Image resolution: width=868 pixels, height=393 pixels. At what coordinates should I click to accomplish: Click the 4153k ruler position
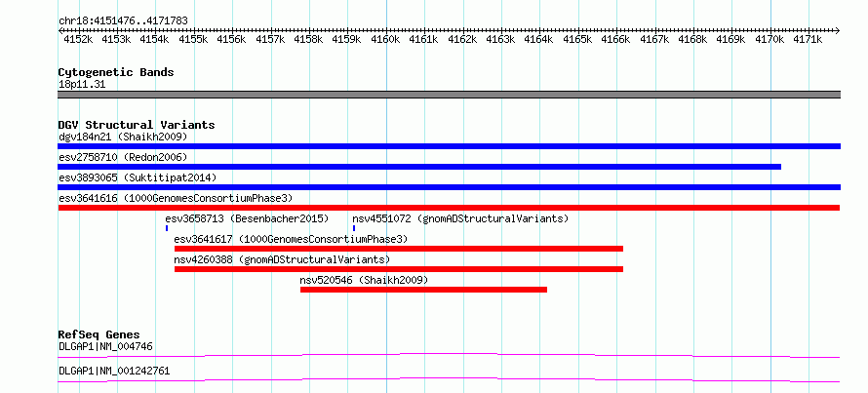coord(116,39)
